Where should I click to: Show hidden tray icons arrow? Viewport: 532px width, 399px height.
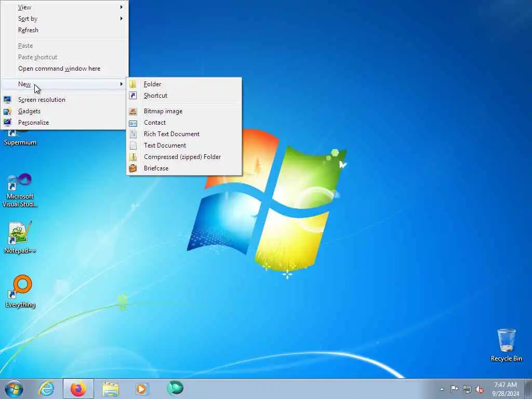pos(442,389)
